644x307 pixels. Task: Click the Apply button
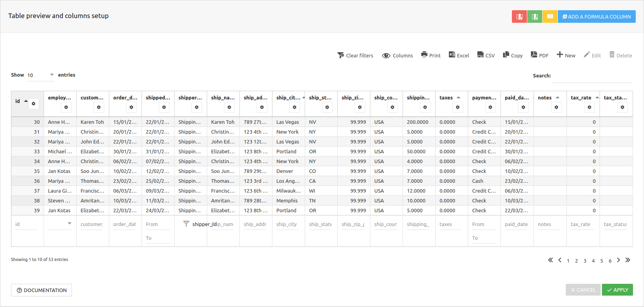coord(617,290)
